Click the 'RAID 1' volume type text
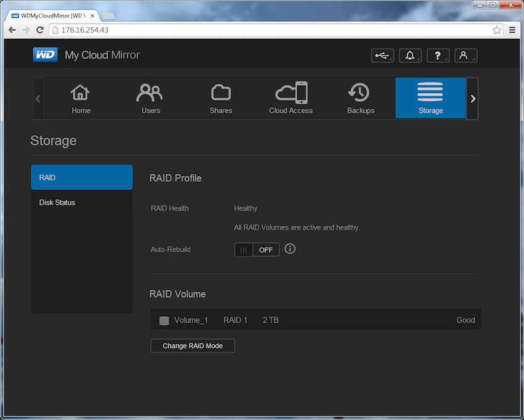Viewport: 524px width, 420px height. click(x=235, y=320)
